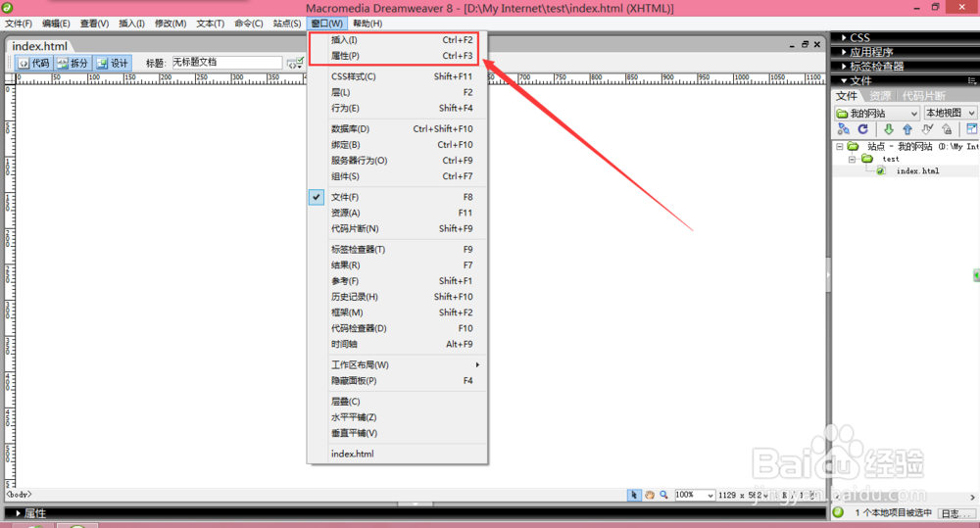
Task: Choose 隐藏面板(P) F4 menu entry
Action: pyautogui.click(x=398, y=380)
